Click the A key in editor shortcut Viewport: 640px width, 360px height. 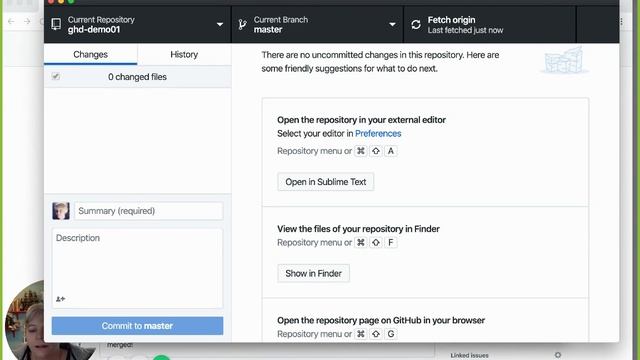(x=391, y=151)
